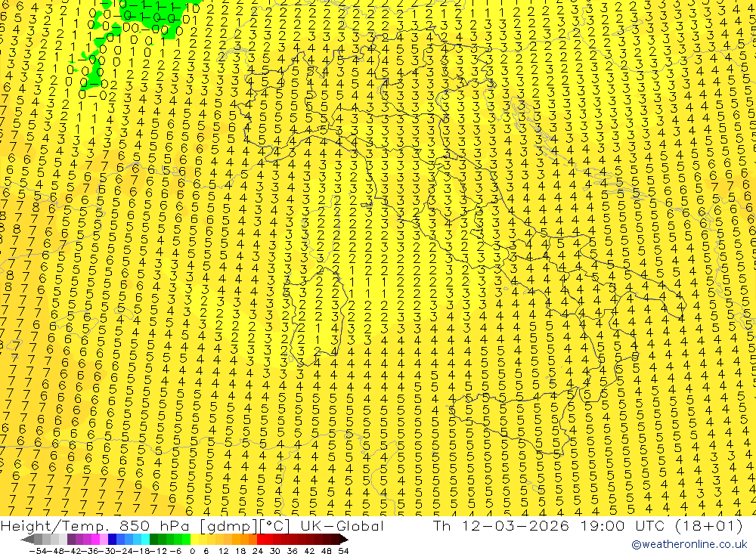Viewport: 756px width, 554px height.
Task: Click the (18+01) forecast step label
Action: pos(708,525)
